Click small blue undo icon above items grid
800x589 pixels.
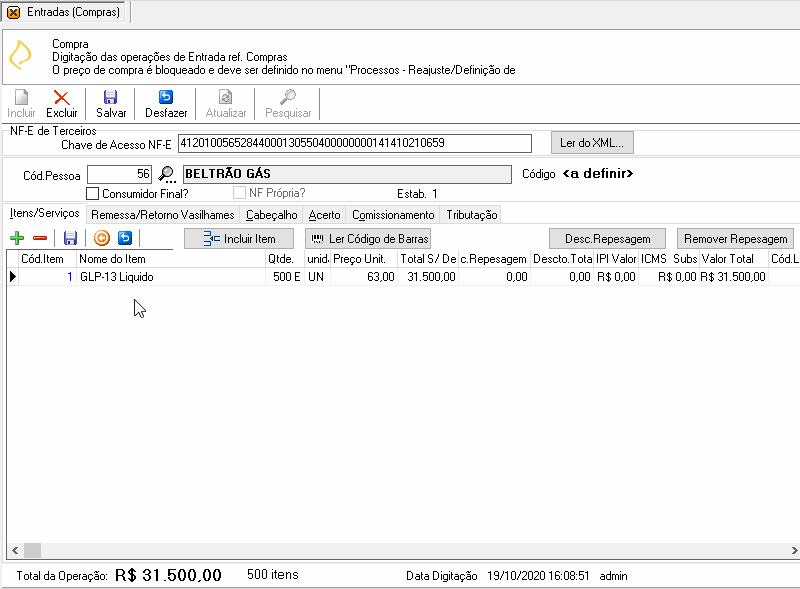tap(125, 238)
